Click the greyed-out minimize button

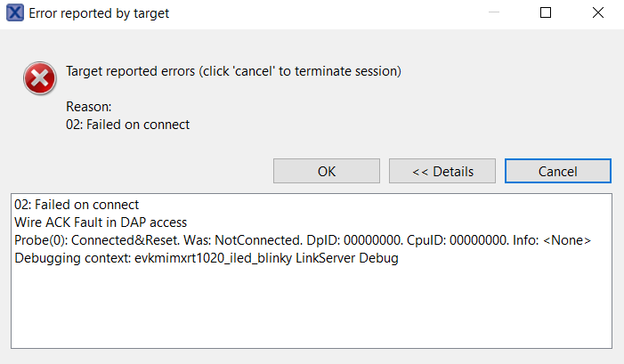494,12
